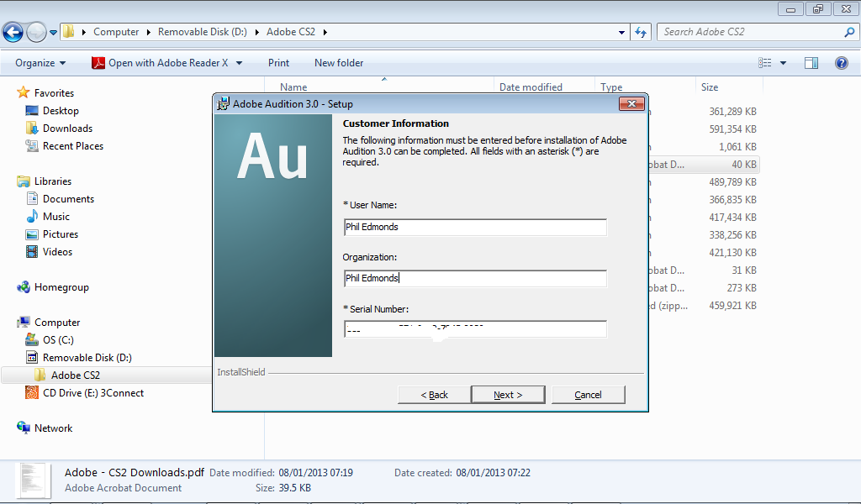Close the Adobe Audition Setup dialog
This screenshot has width=861, height=504.
[x=631, y=103]
